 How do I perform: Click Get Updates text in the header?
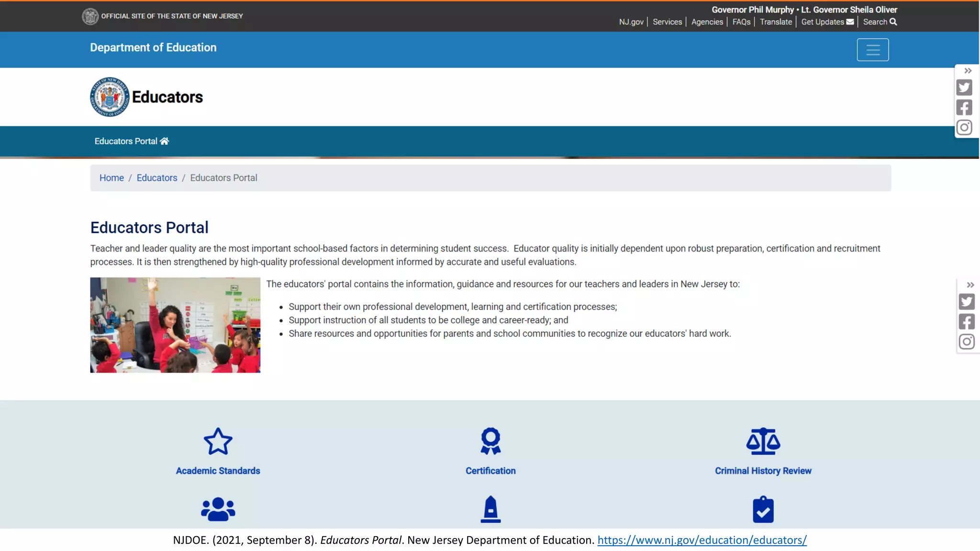pyautogui.click(x=822, y=22)
